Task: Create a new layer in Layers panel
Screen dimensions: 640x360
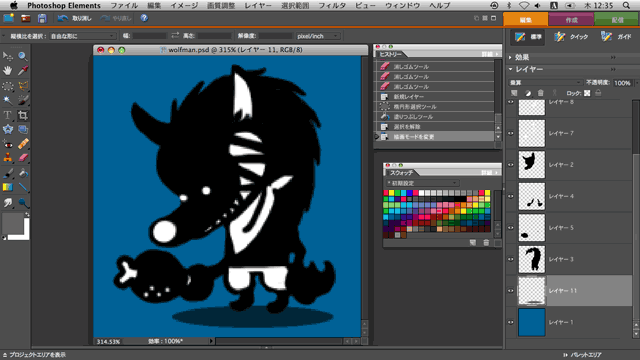Action: [x=514, y=93]
